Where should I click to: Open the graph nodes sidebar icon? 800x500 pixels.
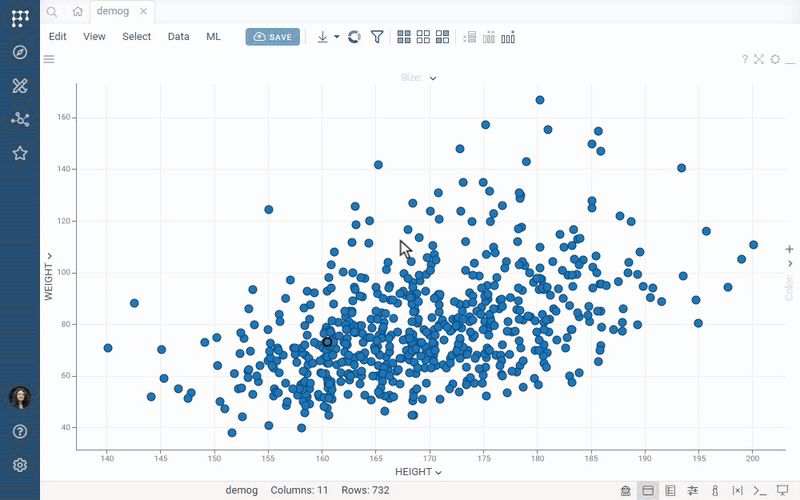point(20,119)
